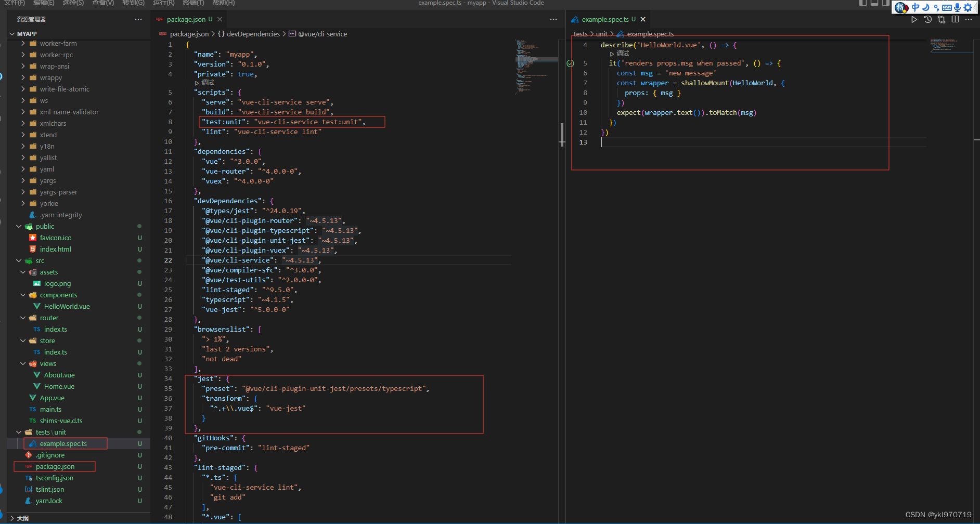Open .gitignore file
980x524 pixels.
click(x=79, y=455)
